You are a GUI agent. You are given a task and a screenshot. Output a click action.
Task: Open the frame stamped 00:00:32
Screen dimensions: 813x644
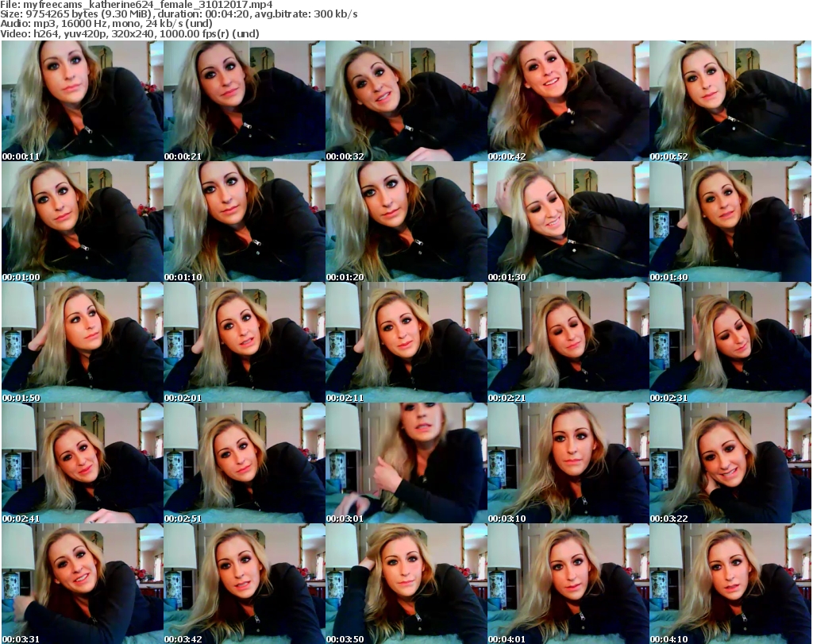(406, 101)
